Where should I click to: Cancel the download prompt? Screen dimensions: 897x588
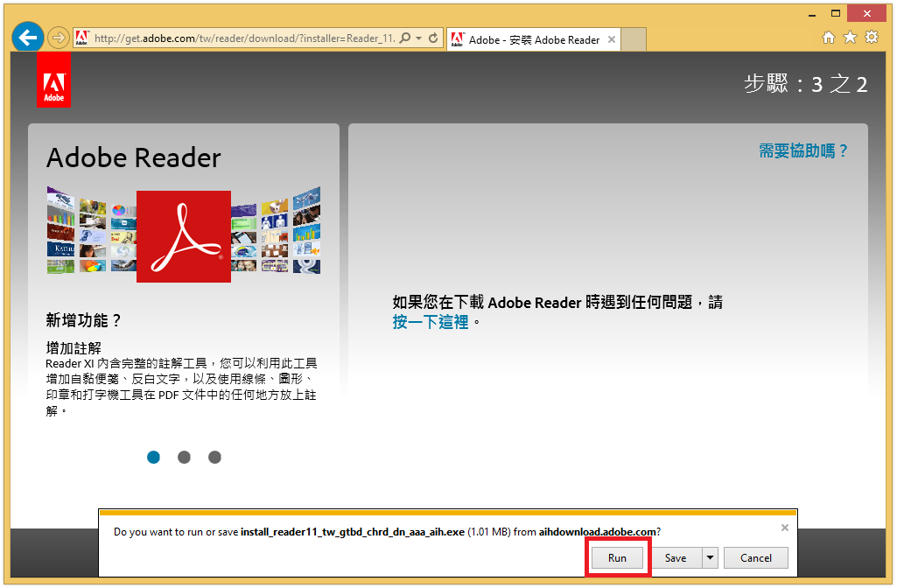pos(756,557)
